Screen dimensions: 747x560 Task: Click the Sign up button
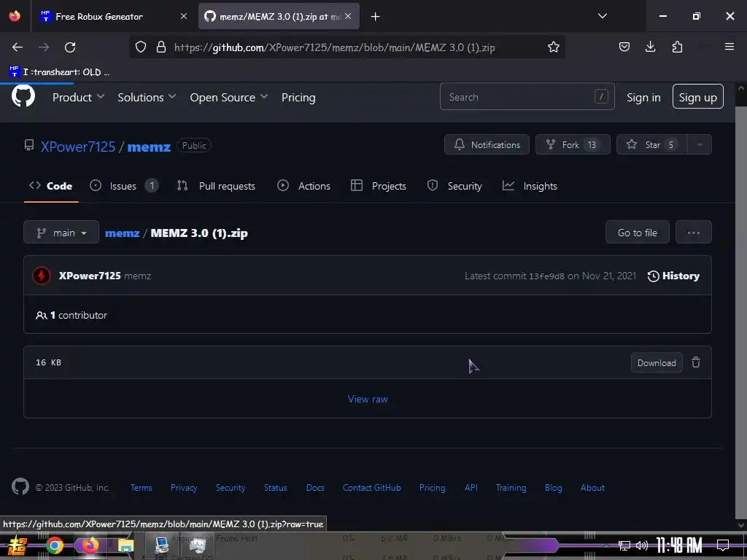click(x=697, y=97)
